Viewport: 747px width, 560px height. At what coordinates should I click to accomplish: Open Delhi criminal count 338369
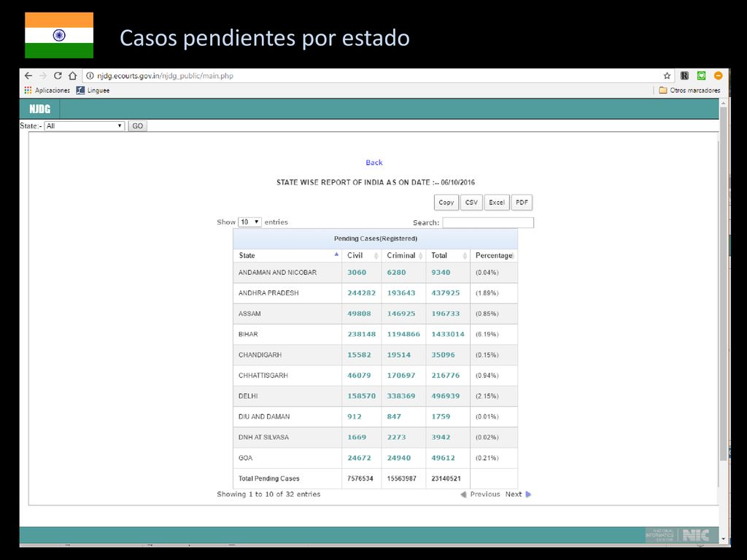pos(401,396)
